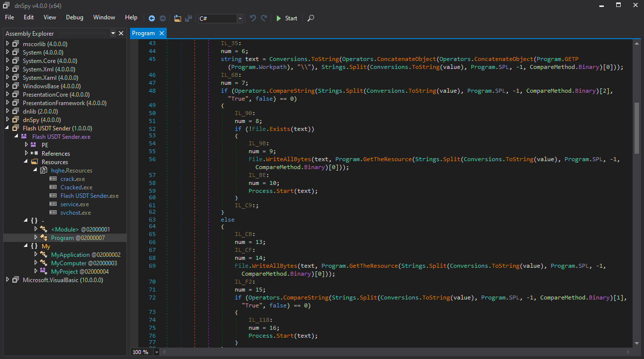Screen dimensions: 644x359
Task: Expand the References node
Action: 25,153
